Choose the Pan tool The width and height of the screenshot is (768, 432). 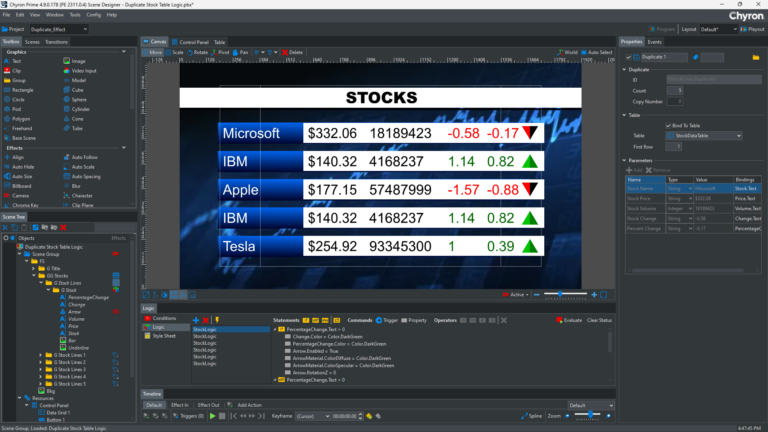click(243, 51)
